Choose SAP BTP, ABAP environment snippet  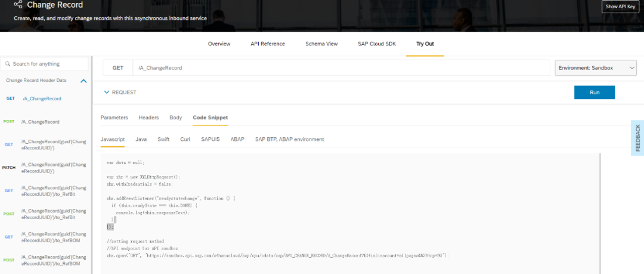tap(290, 140)
